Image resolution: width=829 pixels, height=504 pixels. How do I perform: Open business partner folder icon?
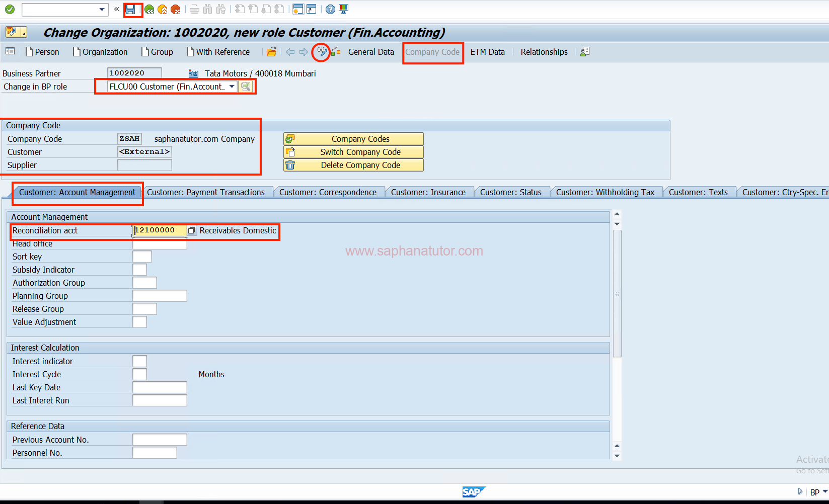271,52
